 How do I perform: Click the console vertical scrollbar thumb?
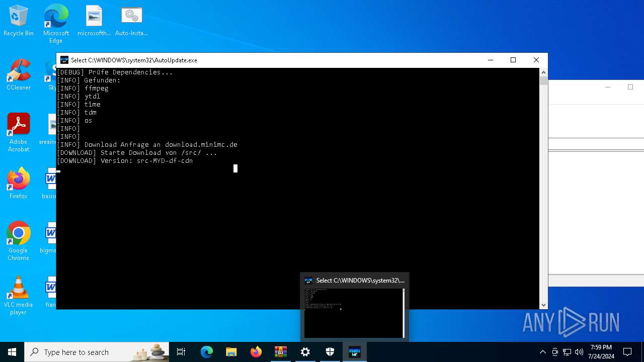point(543,81)
